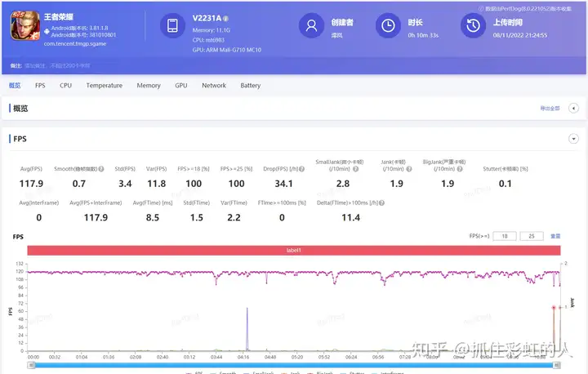Click the FPS threshold field showing 25

coord(532,236)
